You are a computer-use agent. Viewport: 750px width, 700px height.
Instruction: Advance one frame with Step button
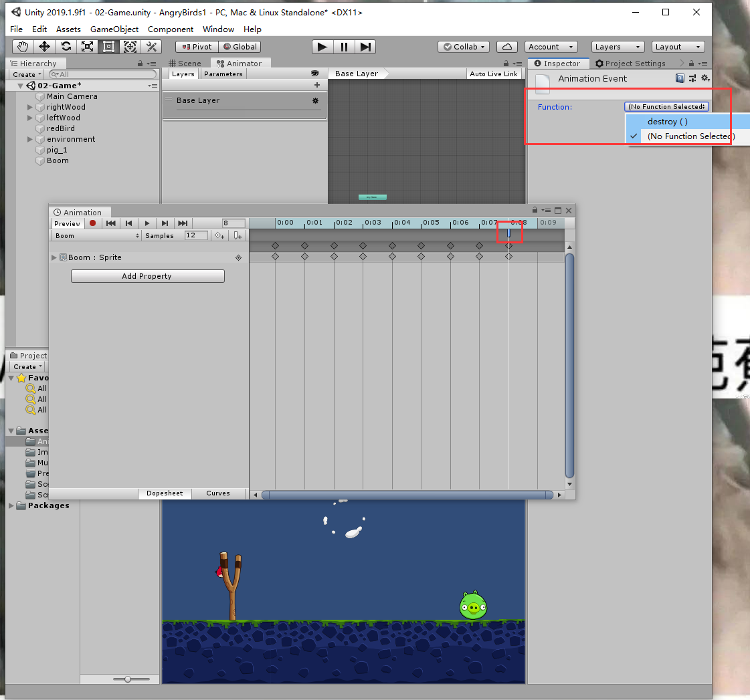click(x=365, y=47)
